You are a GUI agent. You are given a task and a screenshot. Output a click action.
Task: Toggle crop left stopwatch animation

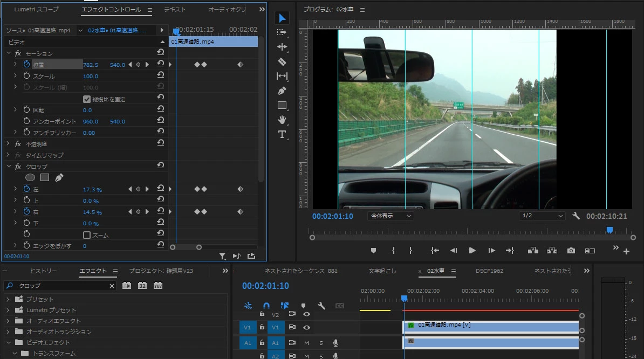pyautogui.click(x=26, y=189)
